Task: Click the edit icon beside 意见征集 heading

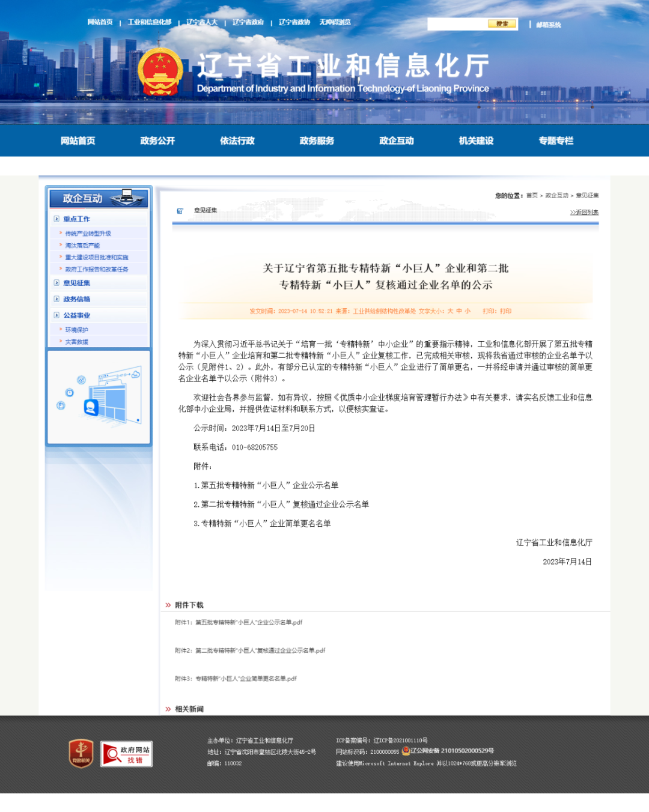Action: (x=180, y=211)
